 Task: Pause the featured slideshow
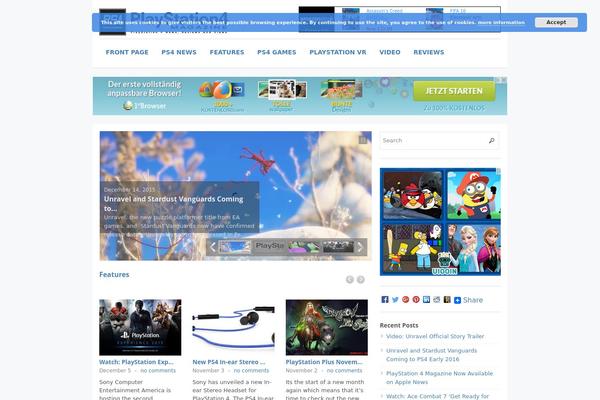363,140
